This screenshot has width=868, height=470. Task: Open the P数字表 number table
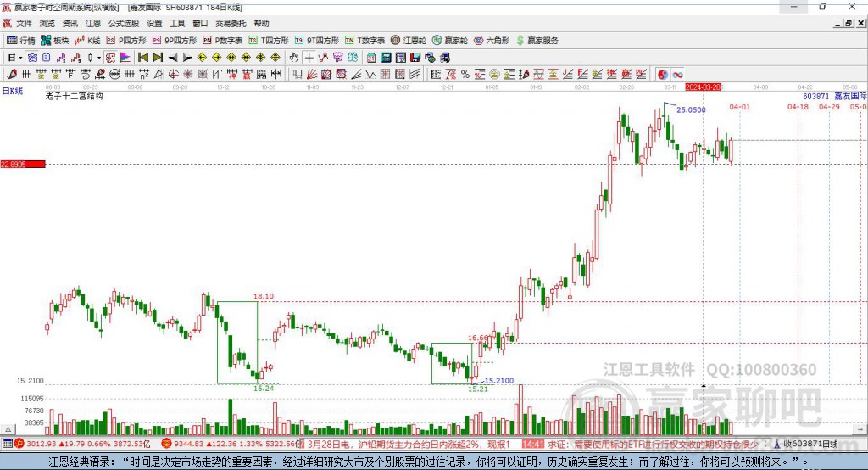click(x=223, y=41)
